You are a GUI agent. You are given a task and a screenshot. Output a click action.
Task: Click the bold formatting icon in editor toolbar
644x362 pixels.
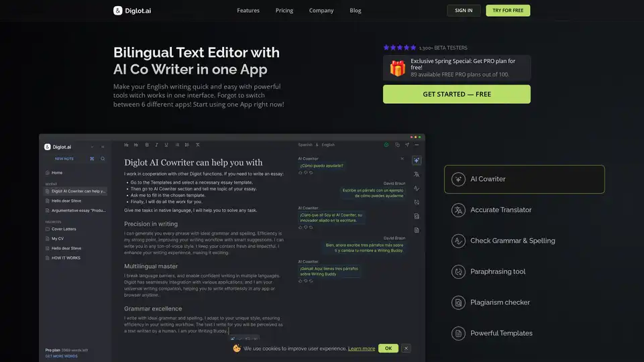[146, 145]
